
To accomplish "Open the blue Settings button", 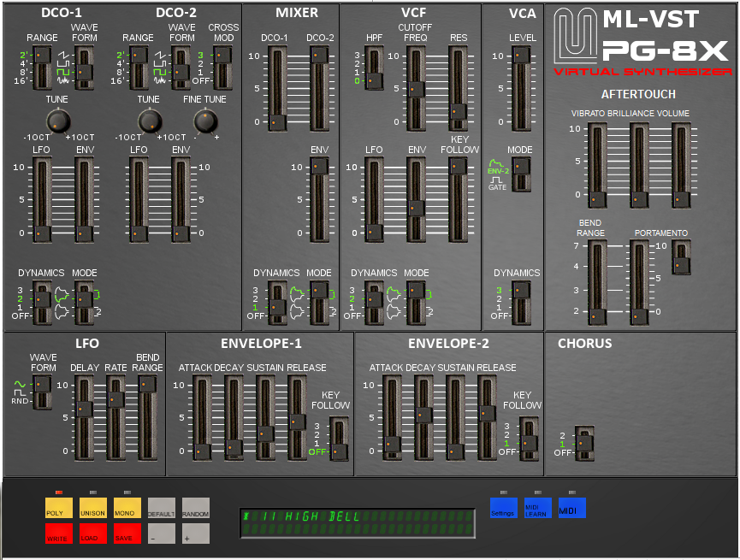I will coord(504,508).
